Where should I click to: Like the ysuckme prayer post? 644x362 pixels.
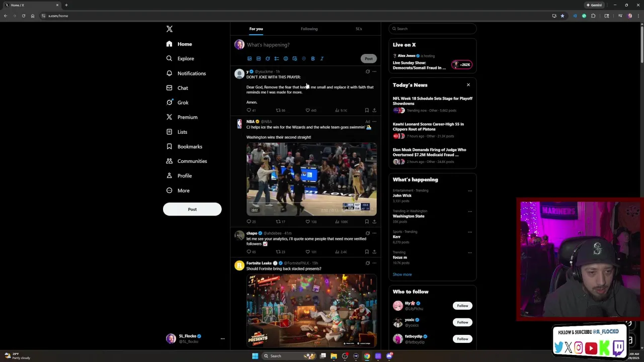tap(311, 110)
